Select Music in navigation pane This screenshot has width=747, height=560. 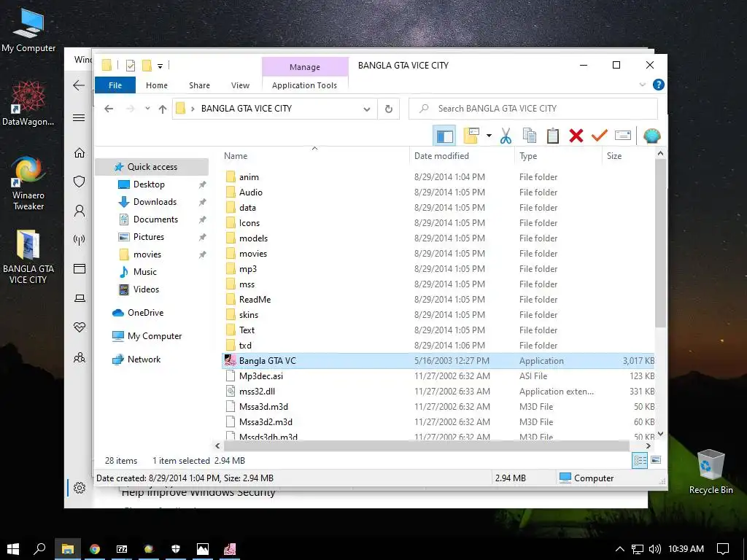coord(145,272)
